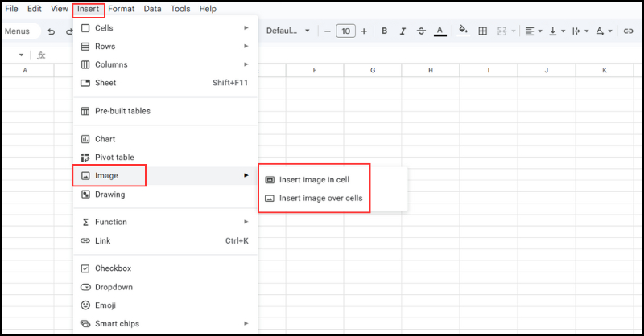Viewport: 644px width, 336px height.
Task: Open text wrapping dropdown
Action: point(580,31)
